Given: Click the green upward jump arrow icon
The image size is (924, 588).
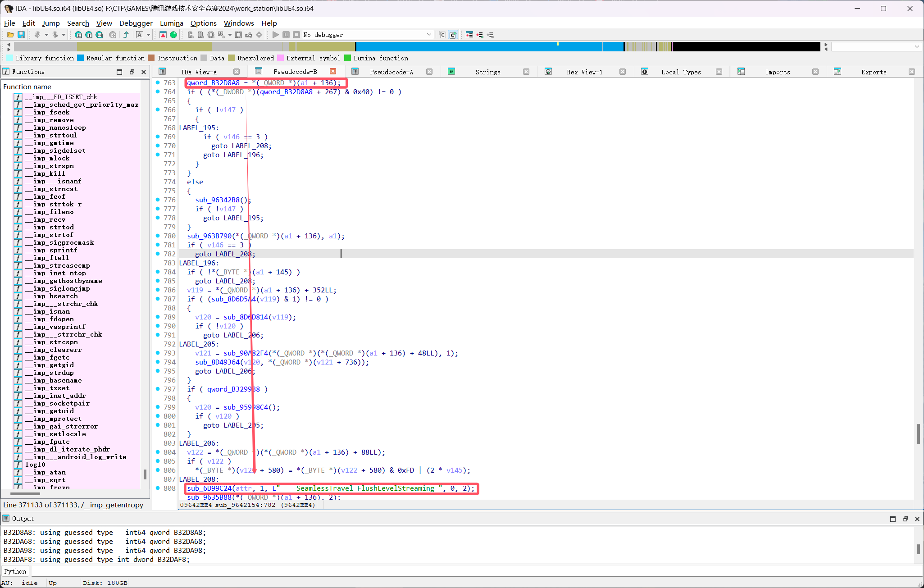Looking at the screenshot, I should tap(126, 35).
